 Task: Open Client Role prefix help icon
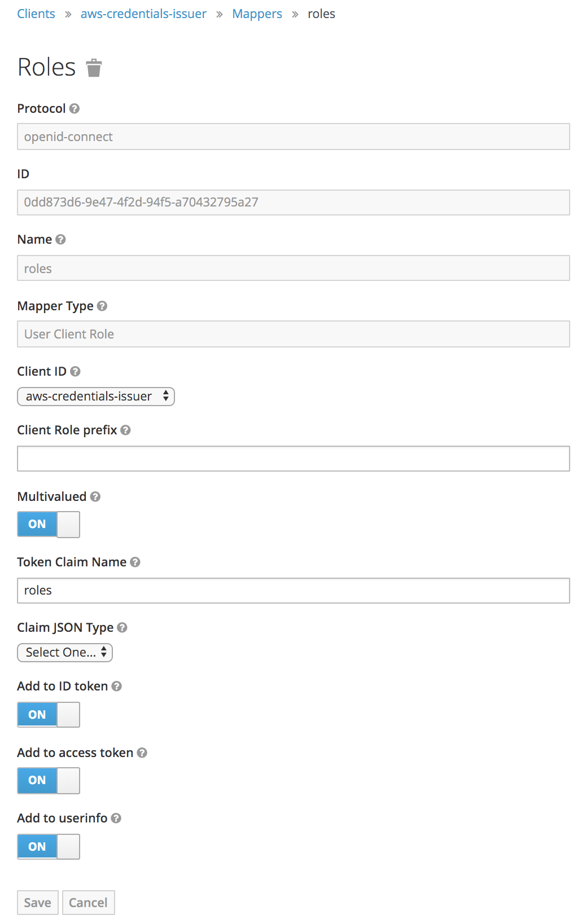pos(126,430)
